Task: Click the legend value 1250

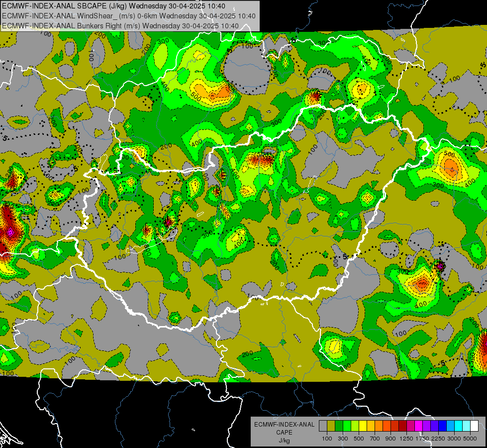Action: 406,439
